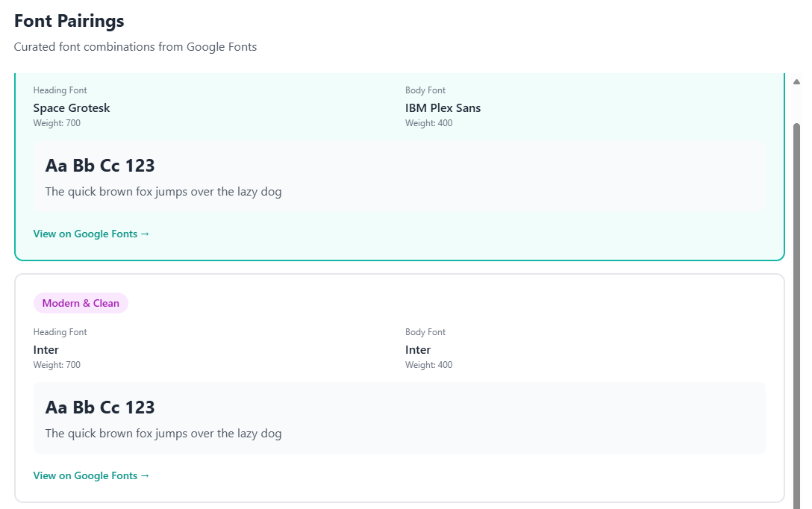The image size is (812, 509).
Task: Click the Modern & Clean tag
Action: coord(81,303)
